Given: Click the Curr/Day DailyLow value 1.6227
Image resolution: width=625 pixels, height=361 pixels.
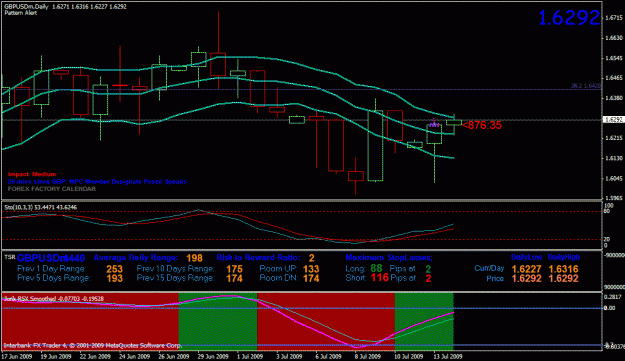Looking at the screenshot, I should (526, 269).
